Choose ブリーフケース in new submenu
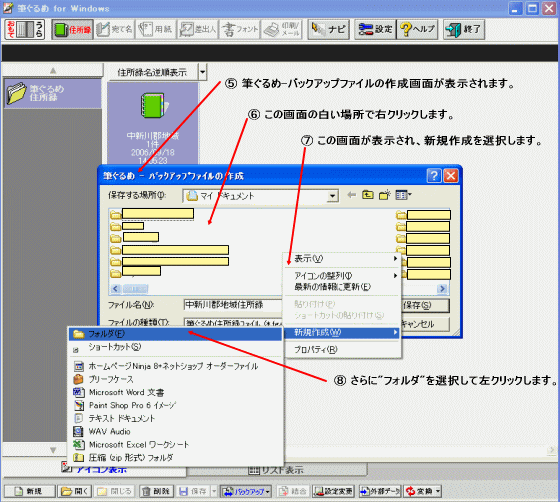Screen dimensions: 560x502 175,379
